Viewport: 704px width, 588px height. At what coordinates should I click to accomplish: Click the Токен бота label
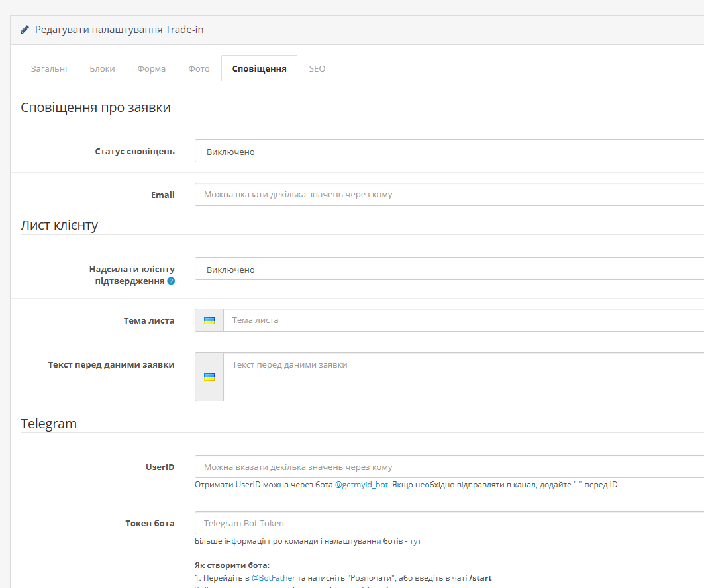click(150, 523)
